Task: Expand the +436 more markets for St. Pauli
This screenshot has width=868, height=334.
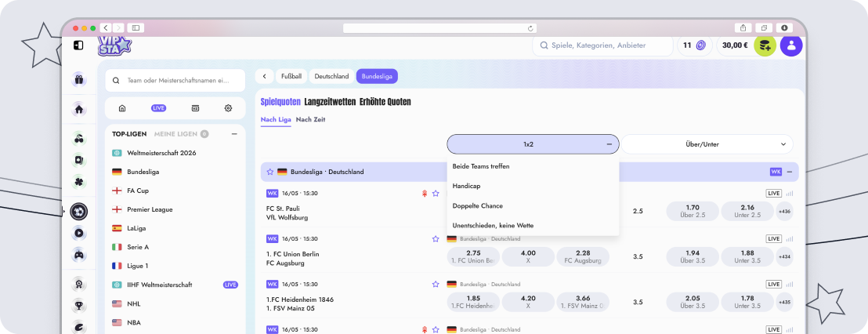Action: 784,212
